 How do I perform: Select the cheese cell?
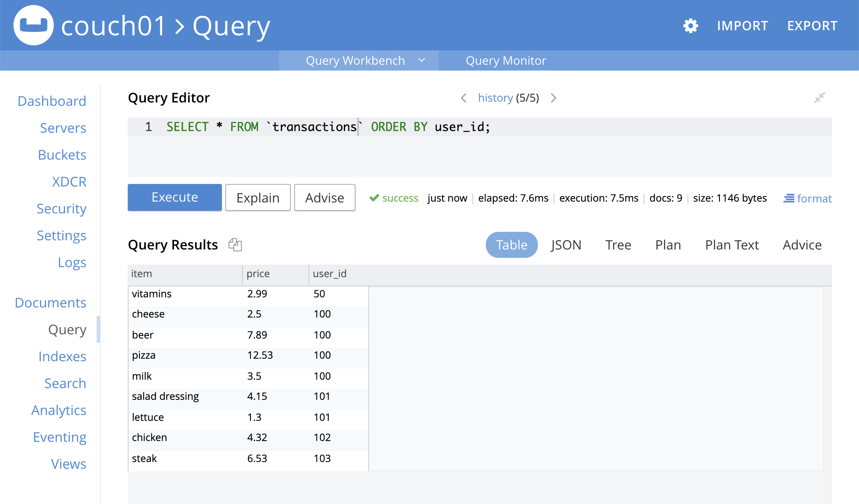point(148,314)
